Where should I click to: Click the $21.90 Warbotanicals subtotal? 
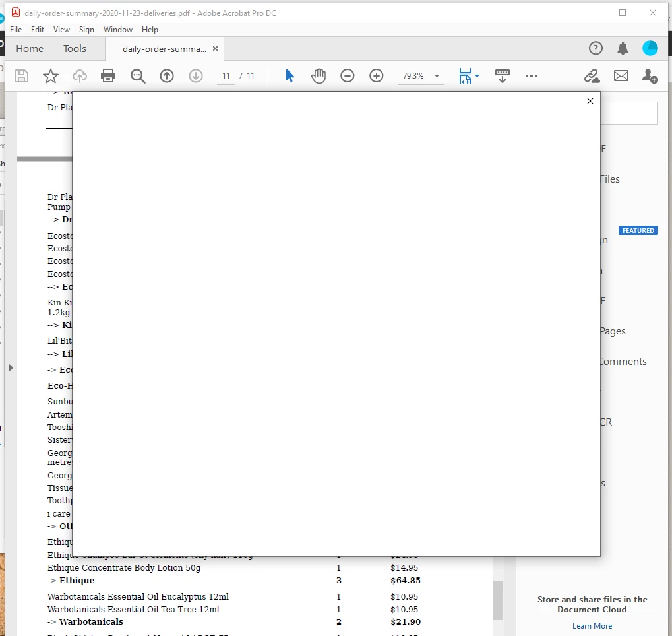click(406, 621)
